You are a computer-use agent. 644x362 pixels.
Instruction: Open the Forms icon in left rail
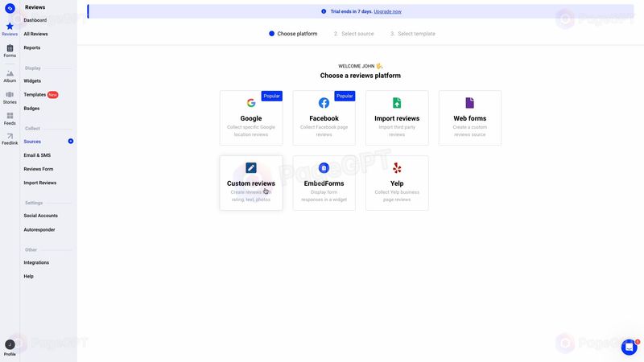(10, 48)
